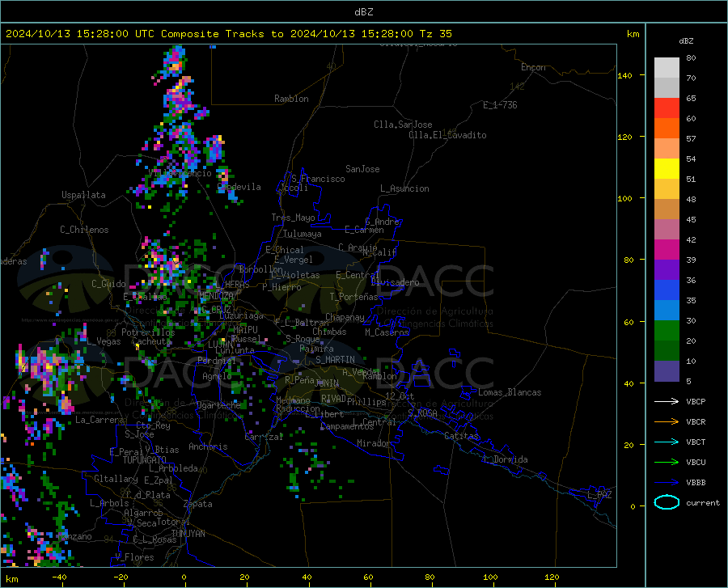This screenshot has width=728, height=588.
Task: Click the green VBCU arrow in legend
Action: click(667, 463)
